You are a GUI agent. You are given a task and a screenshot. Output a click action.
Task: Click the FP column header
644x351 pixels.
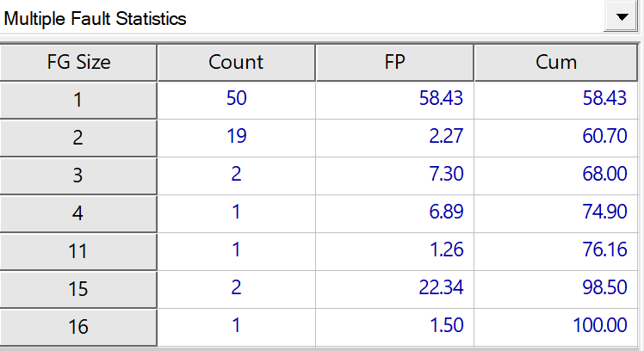point(393,62)
